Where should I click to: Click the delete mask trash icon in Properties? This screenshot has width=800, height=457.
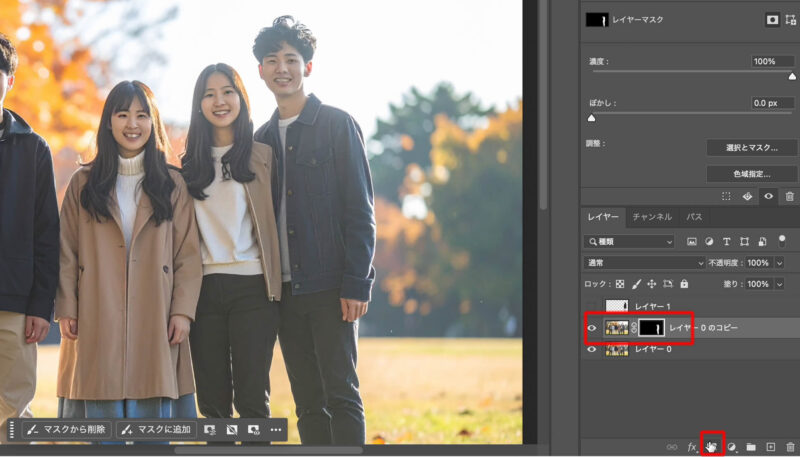coord(789,196)
